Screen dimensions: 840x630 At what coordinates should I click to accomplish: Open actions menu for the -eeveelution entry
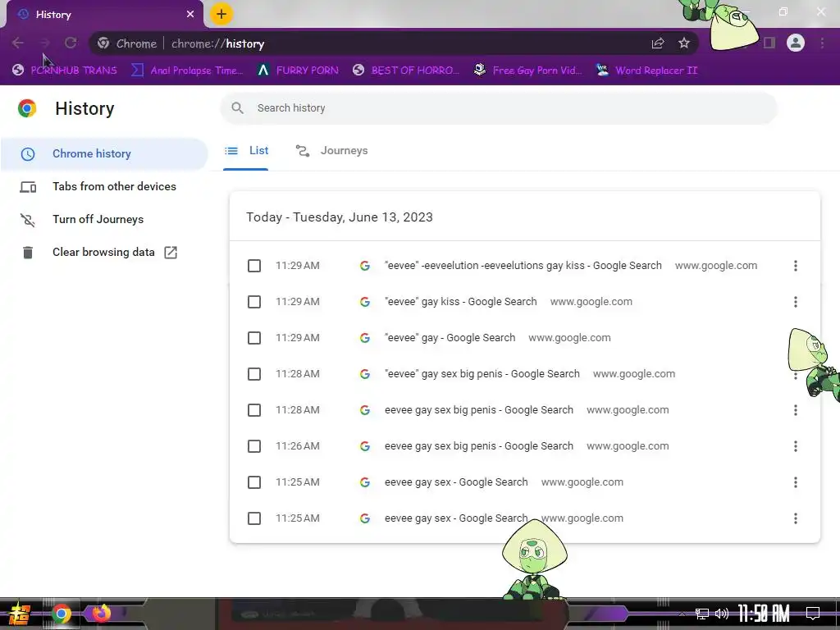(796, 266)
